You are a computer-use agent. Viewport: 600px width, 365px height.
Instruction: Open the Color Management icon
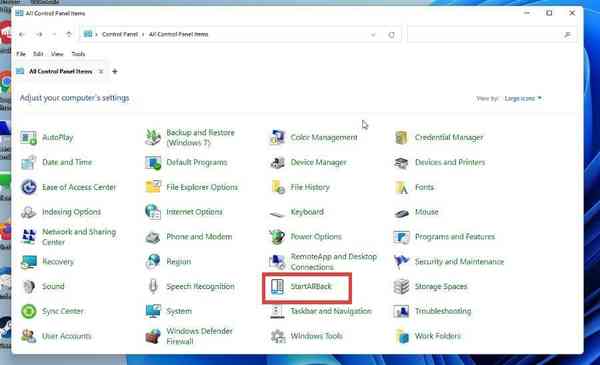pos(277,137)
